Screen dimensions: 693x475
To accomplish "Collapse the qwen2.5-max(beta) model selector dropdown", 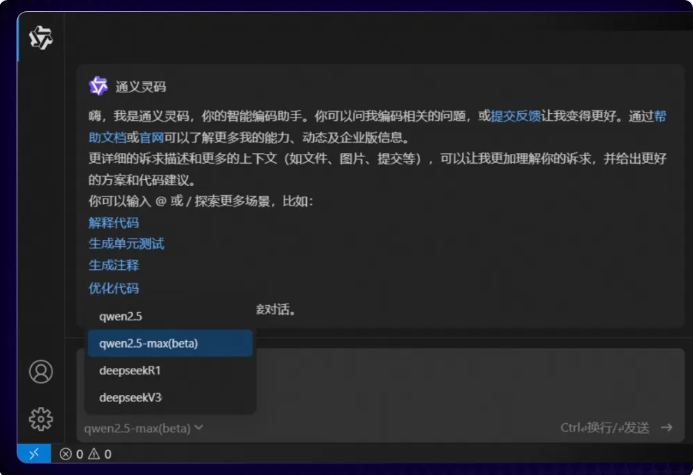I will point(143,428).
